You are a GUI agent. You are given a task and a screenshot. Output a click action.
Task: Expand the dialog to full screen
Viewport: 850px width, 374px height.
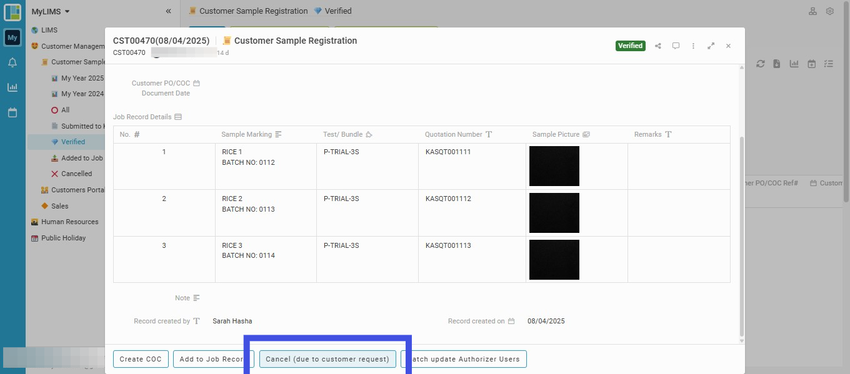coord(711,46)
